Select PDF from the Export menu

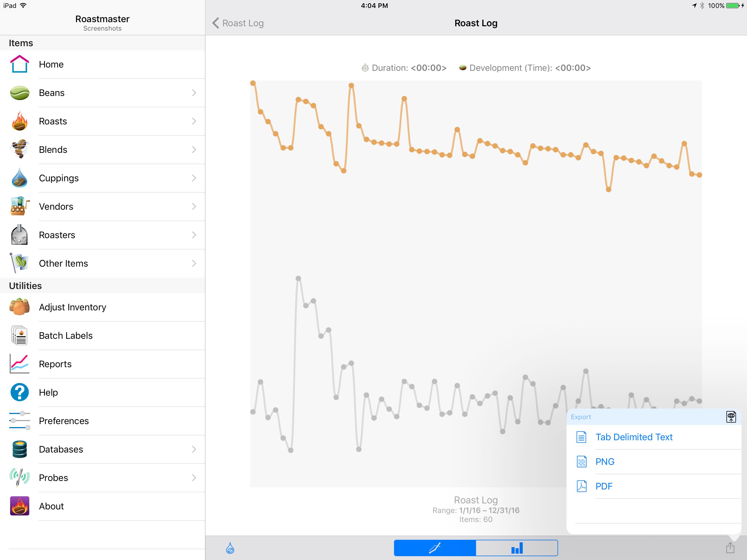[603, 486]
